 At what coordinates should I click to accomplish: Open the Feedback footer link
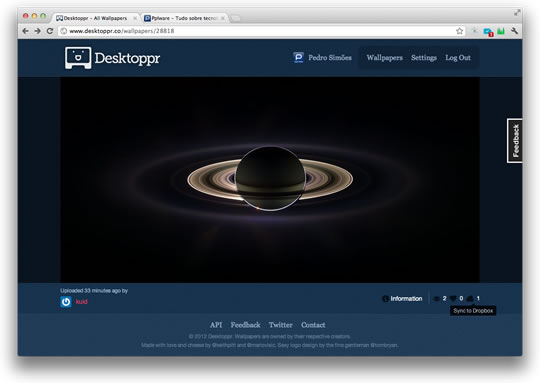click(245, 325)
